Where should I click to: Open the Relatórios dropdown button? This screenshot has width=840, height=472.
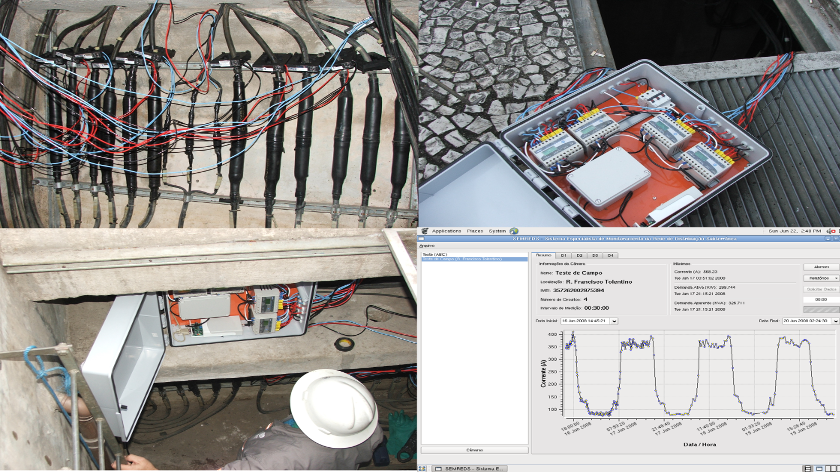820,278
